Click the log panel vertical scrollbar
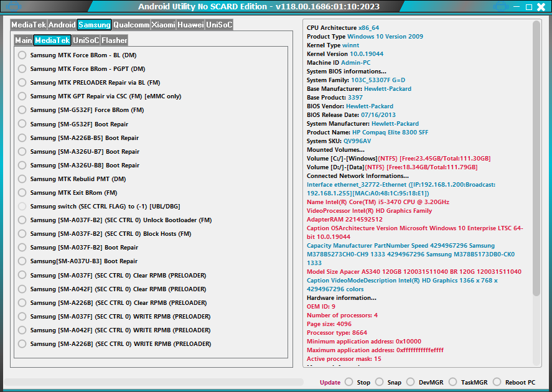 (536, 158)
